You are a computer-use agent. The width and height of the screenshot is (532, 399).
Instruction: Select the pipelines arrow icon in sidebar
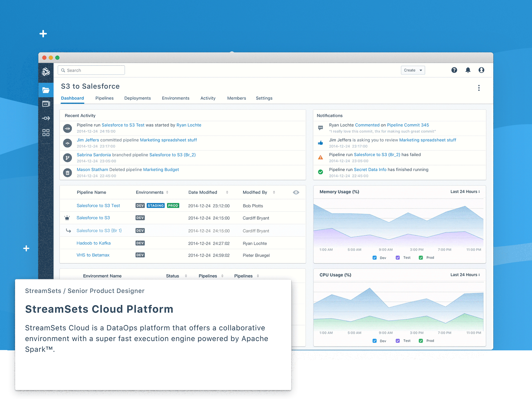(46, 118)
